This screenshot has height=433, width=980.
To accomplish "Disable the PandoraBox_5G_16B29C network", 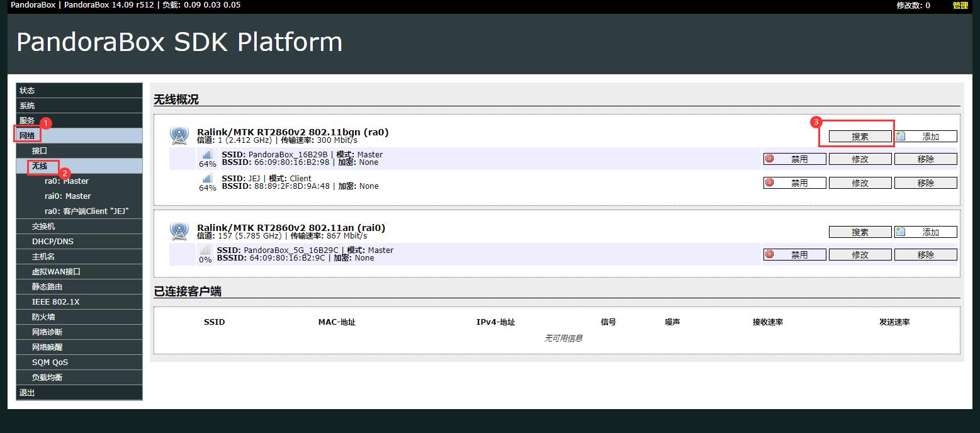I will 794,255.
